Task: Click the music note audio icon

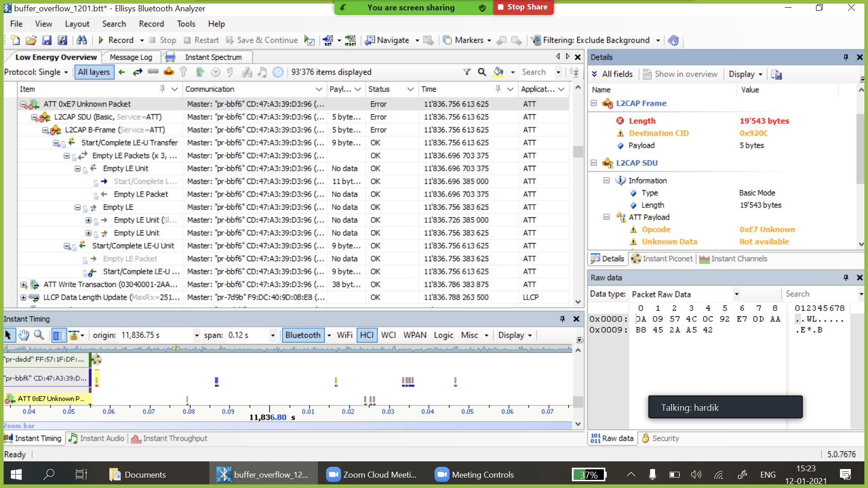Action: (x=262, y=72)
